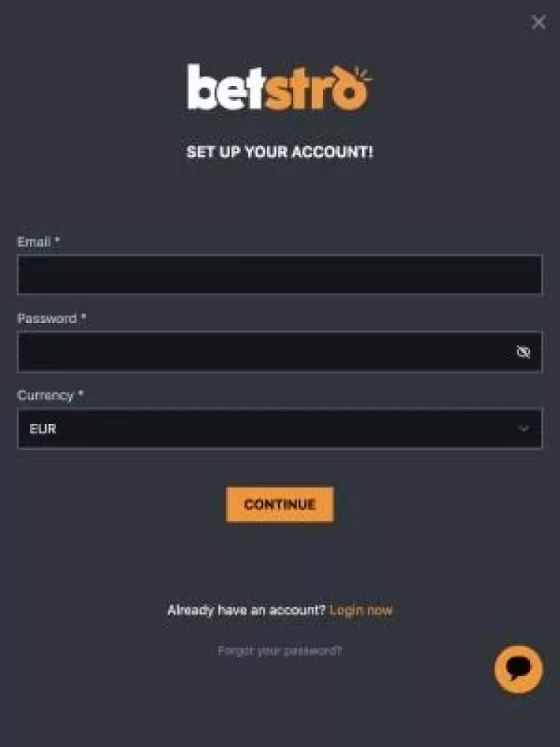Toggle password visibility with the eye icon

(x=523, y=351)
